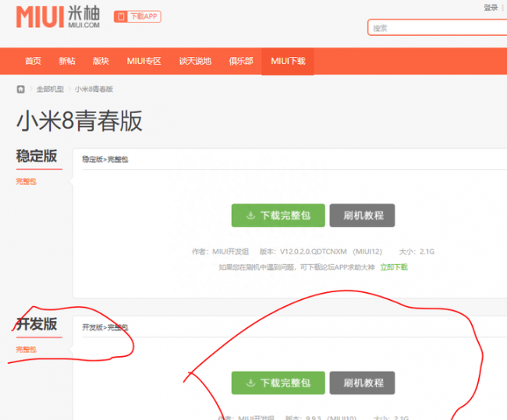The height and width of the screenshot is (420, 507).
Task: Click 刷机教程 button for 开发版
Action: click(x=362, y=383)
